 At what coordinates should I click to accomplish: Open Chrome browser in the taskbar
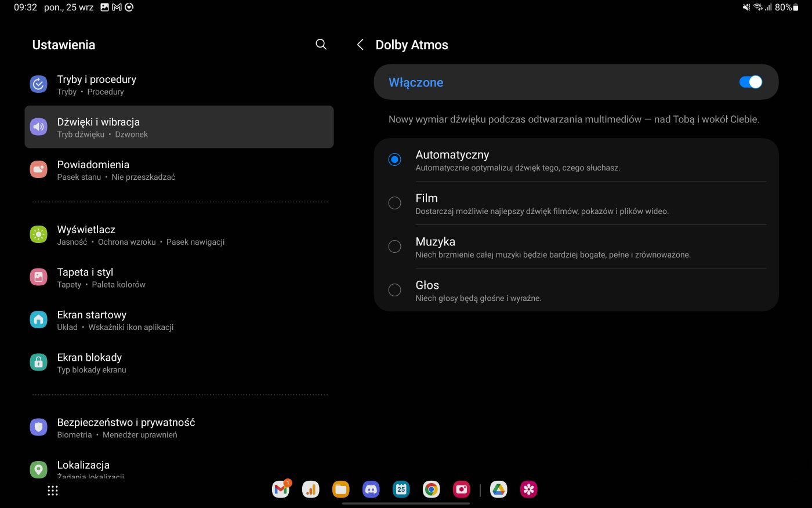coord(431,489)
